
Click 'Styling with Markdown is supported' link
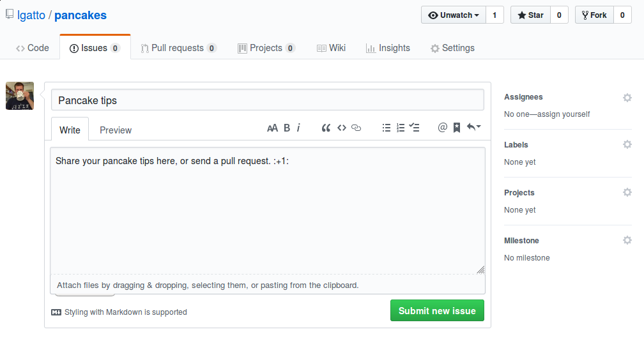126,312
